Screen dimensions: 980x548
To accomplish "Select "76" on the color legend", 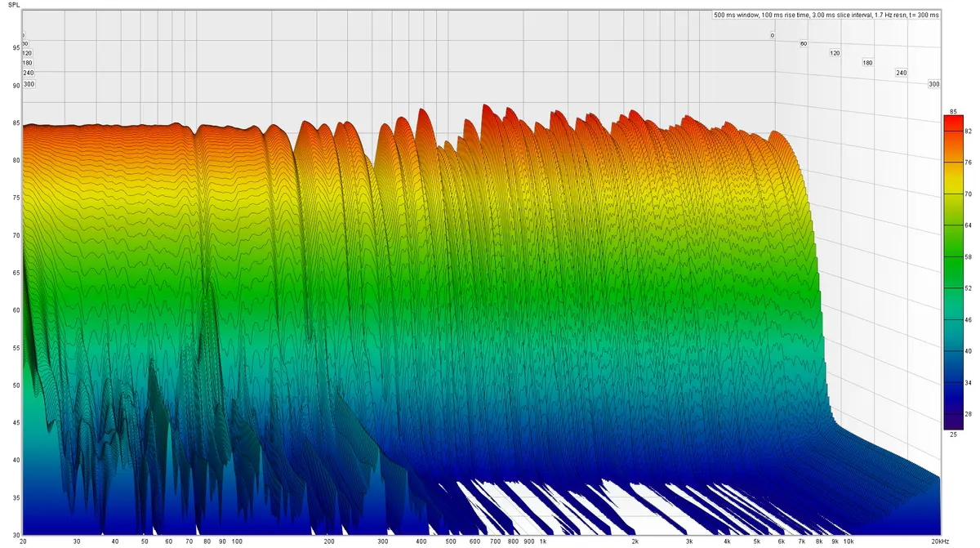I will coord(969,163).
